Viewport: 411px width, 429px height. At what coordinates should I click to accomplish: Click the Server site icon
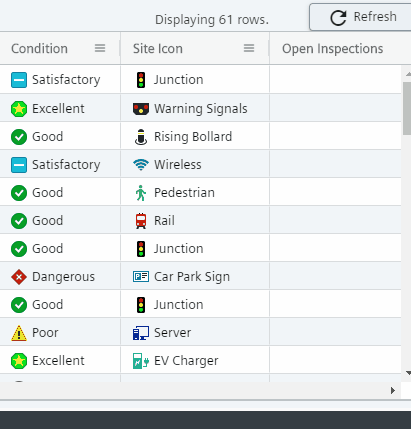(x=141, y=333)
